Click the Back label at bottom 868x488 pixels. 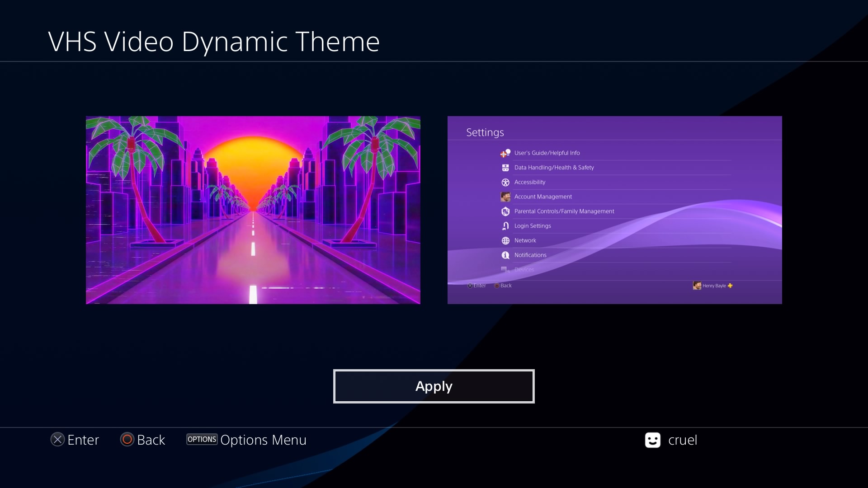151,440
